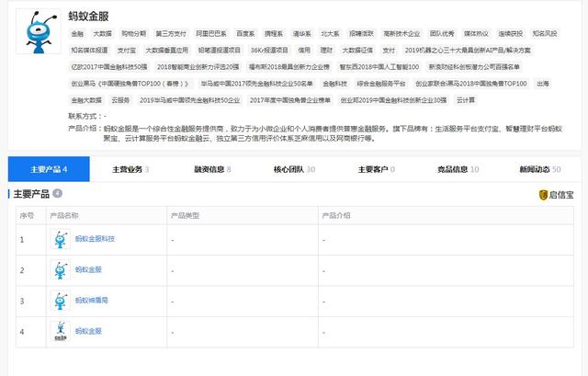The height and width of the screenshot is (376, 588).
Task: Select the 云计算 tag
Action: click(466, 100)
